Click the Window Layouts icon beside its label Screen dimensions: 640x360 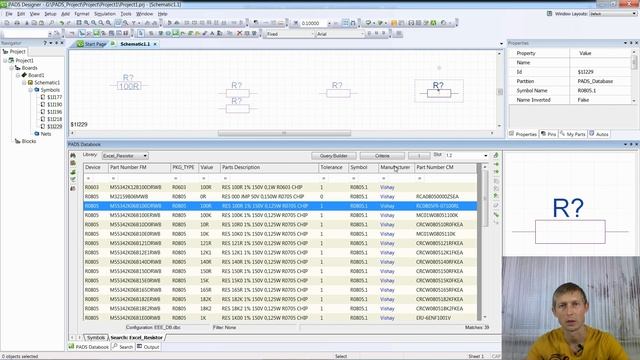tap(549, 13)
